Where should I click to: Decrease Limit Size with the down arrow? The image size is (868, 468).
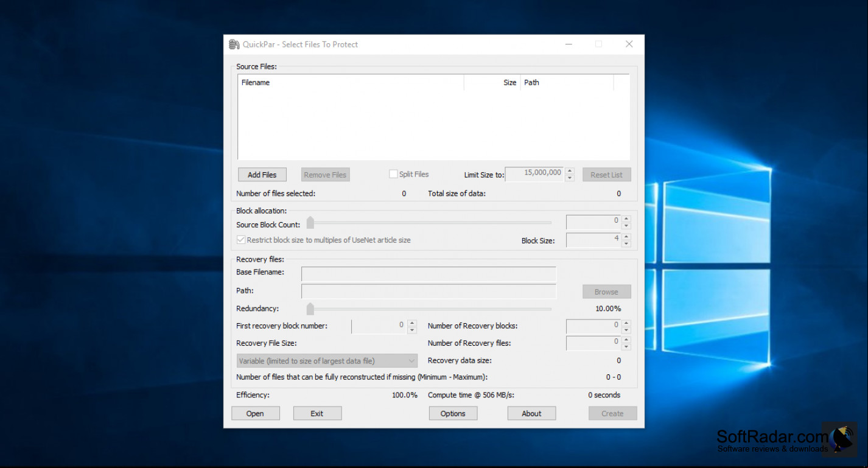click(570, 178)
